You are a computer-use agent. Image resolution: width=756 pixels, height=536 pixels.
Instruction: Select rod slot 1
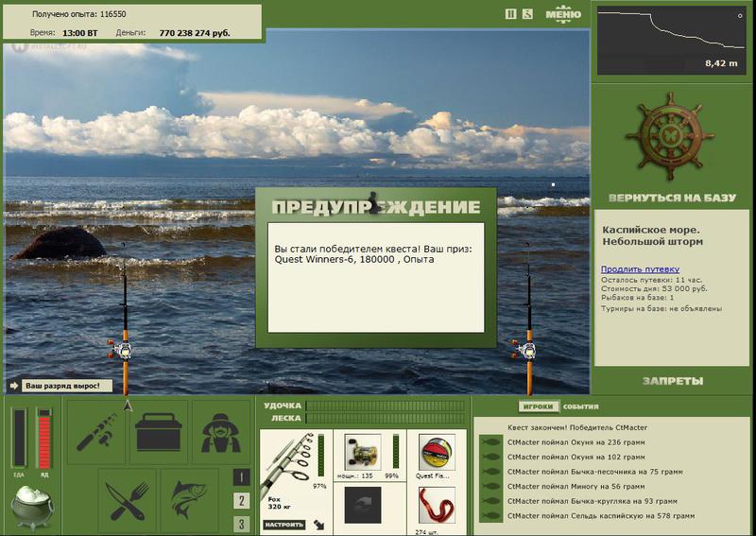[x=242, y=477]
